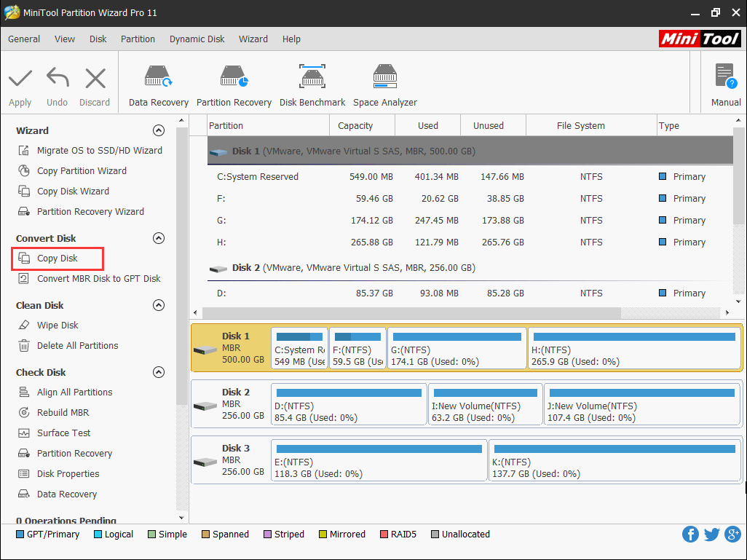The image size is (747, 560).
Task: Open the Twitter share icon
Action: coord(711,535)
